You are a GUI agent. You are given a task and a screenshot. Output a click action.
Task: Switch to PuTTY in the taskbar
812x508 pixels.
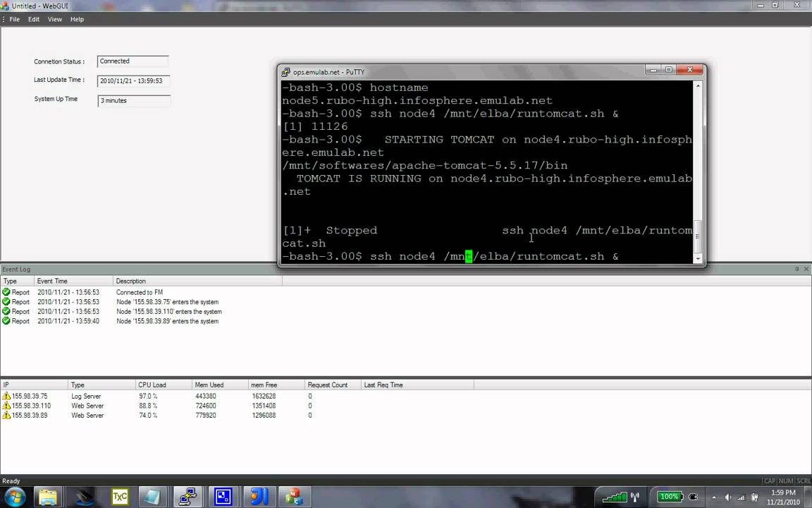point(187,497)
